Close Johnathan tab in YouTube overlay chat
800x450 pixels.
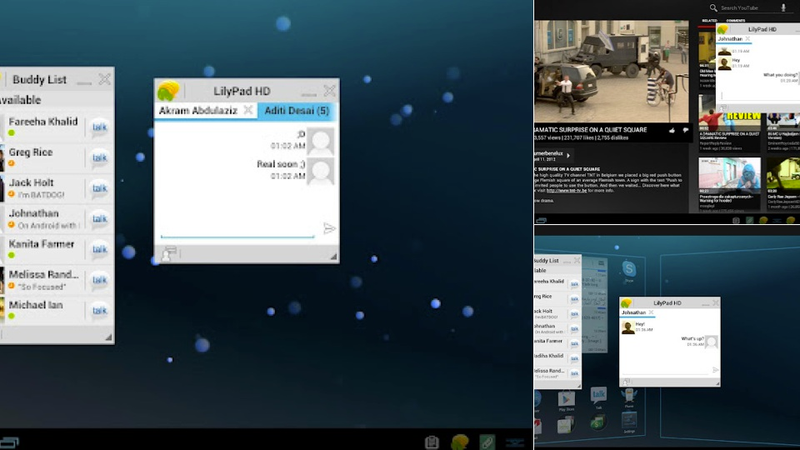click(747, 39)
